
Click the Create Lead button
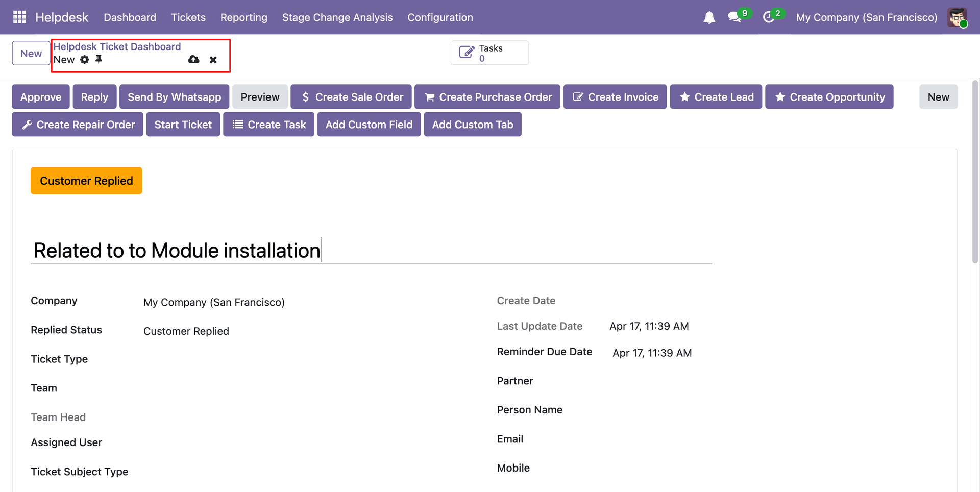coord(716,96)
